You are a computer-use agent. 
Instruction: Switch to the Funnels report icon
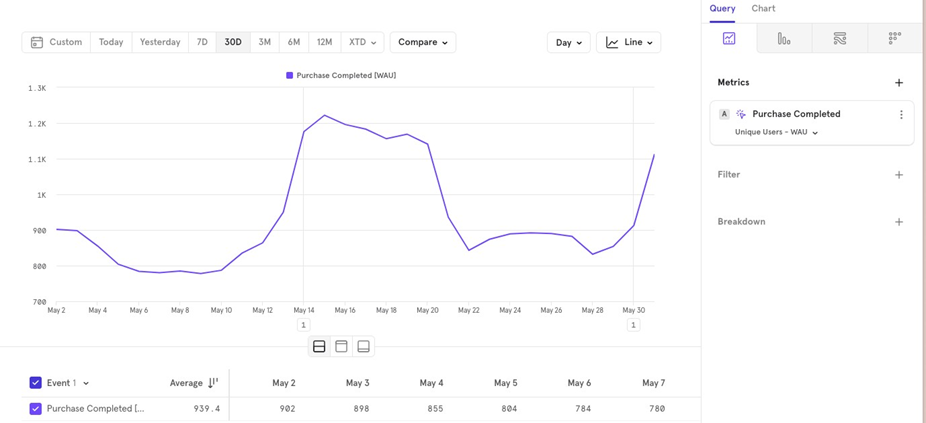pyautogui.click(x=784, y=39)
